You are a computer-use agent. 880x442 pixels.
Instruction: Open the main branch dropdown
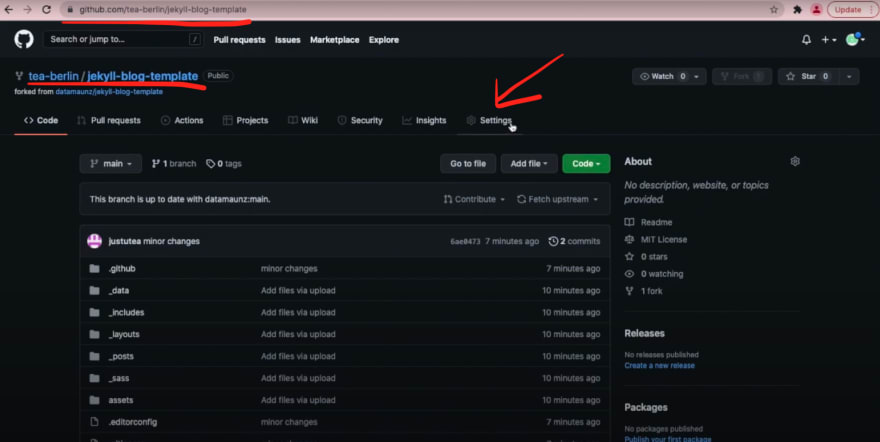click(x=111, y=164)
